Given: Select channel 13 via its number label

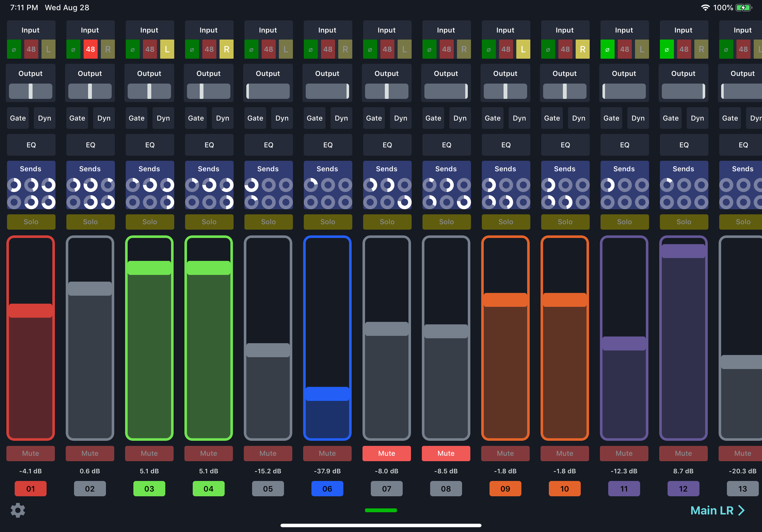Looking at the screenshot, I should [743, 488].
